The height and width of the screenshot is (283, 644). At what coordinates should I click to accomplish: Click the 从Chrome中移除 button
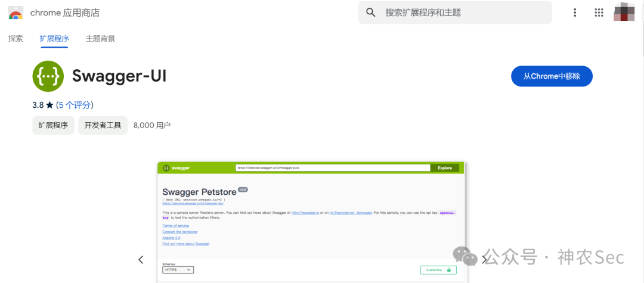tap(552, 76)
